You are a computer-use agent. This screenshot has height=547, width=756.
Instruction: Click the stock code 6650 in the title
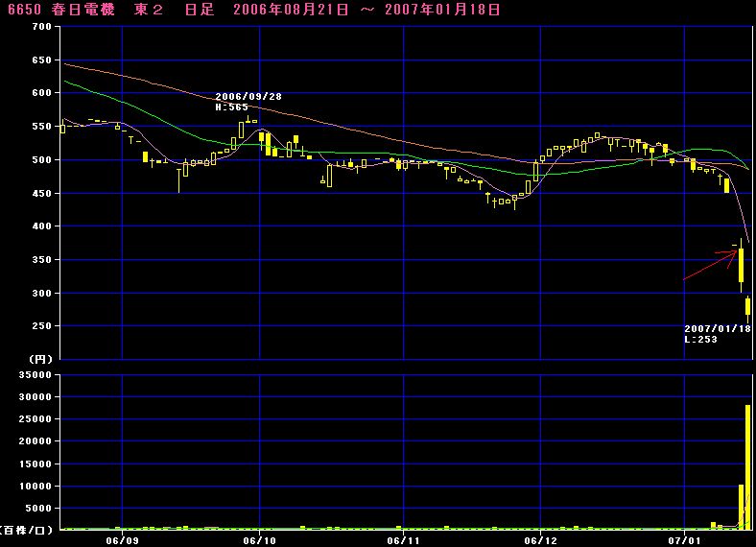[x=25, y=10]
